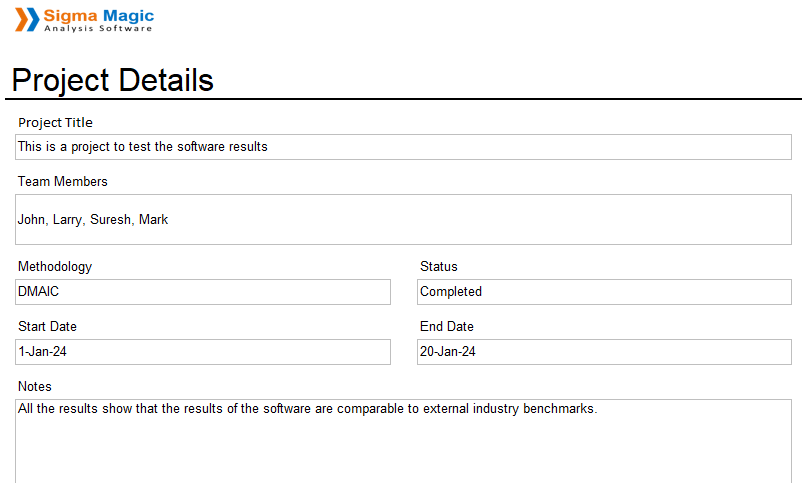Click the orange and blue chevron logo icon
This screenshot has width=807, height=483.
27,19
